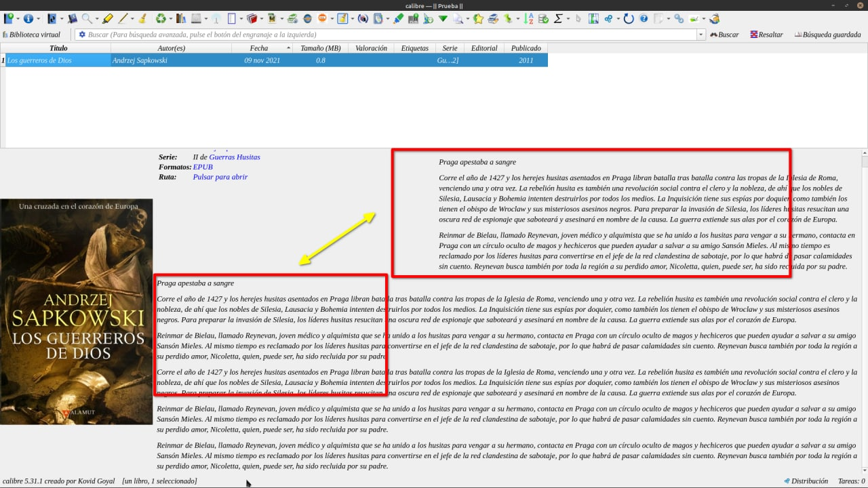
Task: Click the red books toolbar icon
Action: point(252,19)
